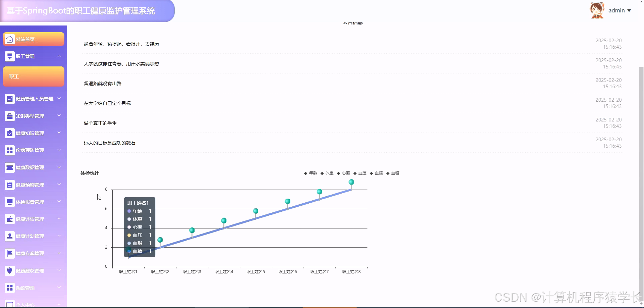Toggle the 血脂 legend series

376,173
